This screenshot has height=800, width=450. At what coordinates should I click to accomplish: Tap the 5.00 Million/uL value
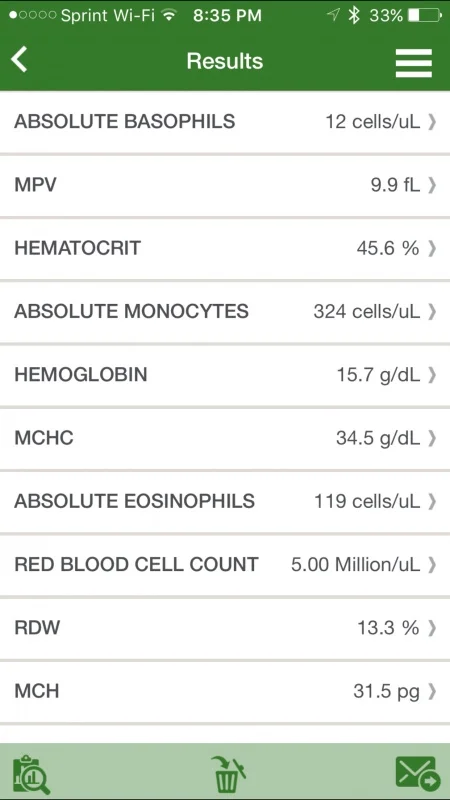pos(356,565)
